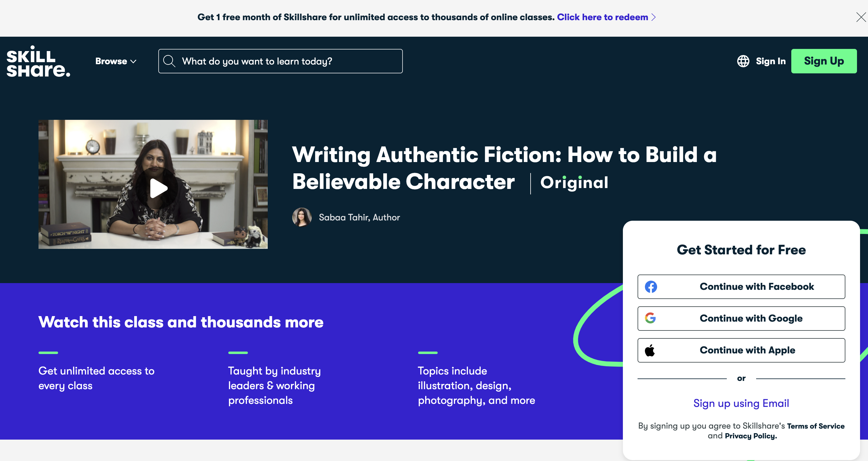Click the Google icon to continue
Screen dimensions: 868x461
pos(649,318)
